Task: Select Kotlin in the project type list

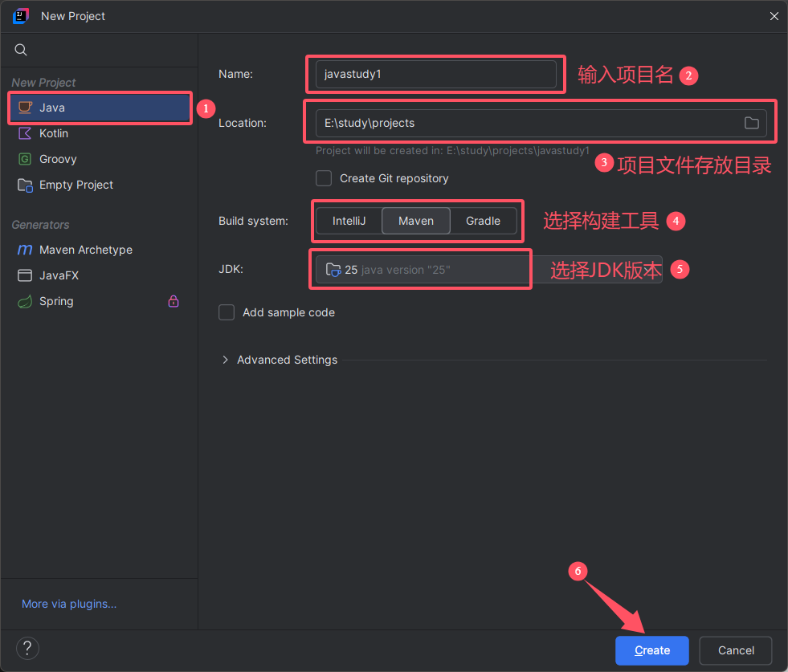Action: [100, 133]
